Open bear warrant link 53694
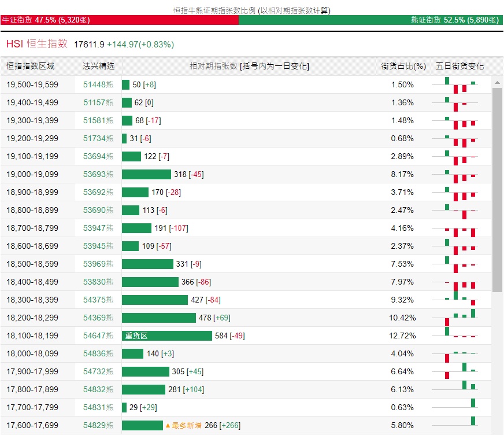 98,156
